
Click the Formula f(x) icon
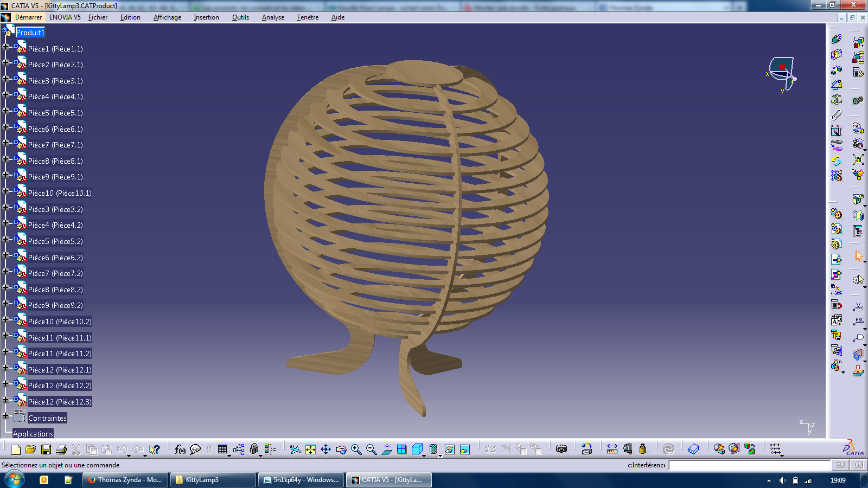180,450
